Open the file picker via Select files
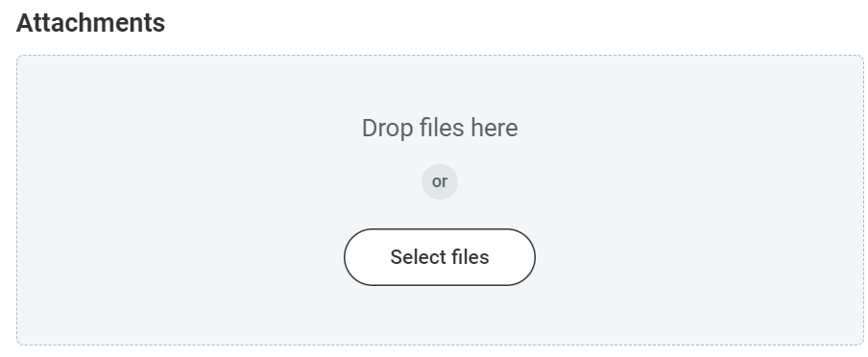 click(x=440, y=257)
